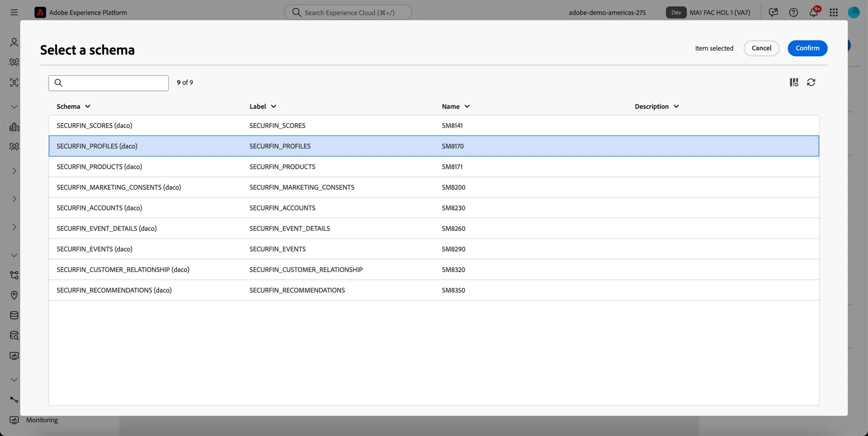Open the help question mark icon
Screen dimensions: 868x436
point(794,13)
